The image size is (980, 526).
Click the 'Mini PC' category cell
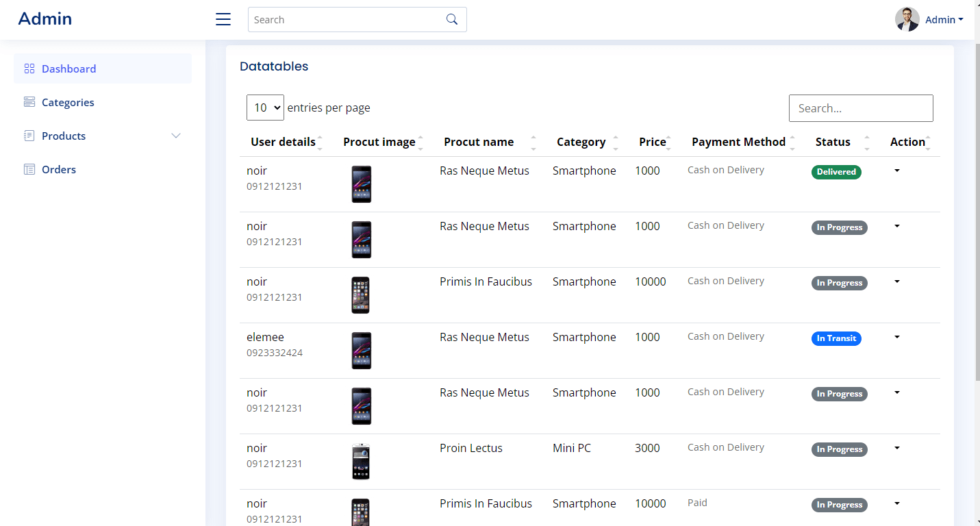coord(572,448)
